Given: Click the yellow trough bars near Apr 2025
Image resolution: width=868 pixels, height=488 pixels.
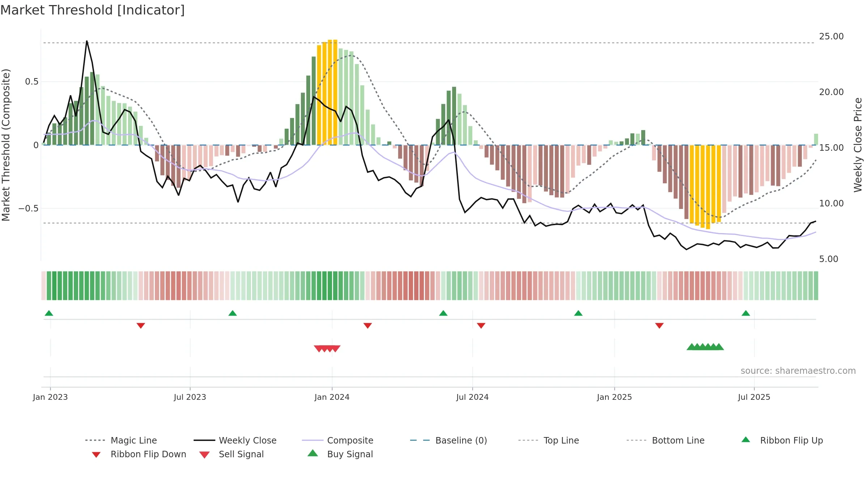Looking at the screenshot, I should (x=705, y=187).
